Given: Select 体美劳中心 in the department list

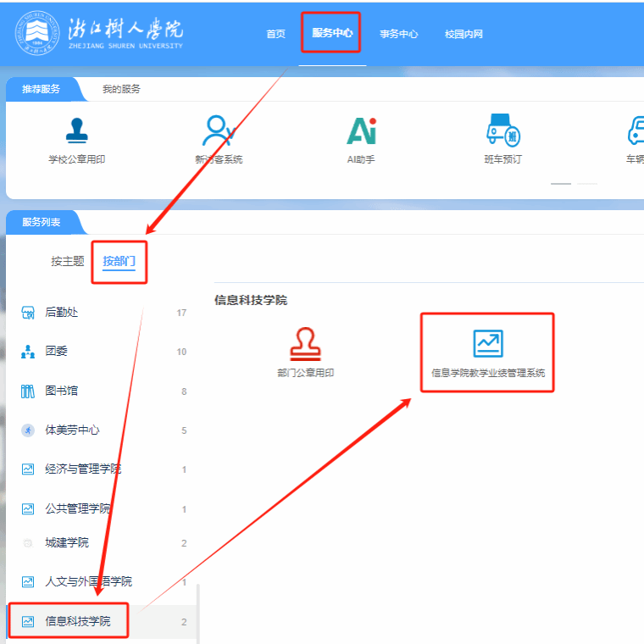Looking at the screenshot, I should pyautogui.click(x=72, y=430).
